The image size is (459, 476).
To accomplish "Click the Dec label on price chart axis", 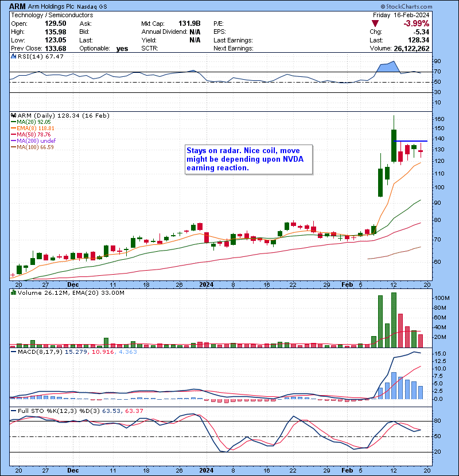I will [73, 285].
